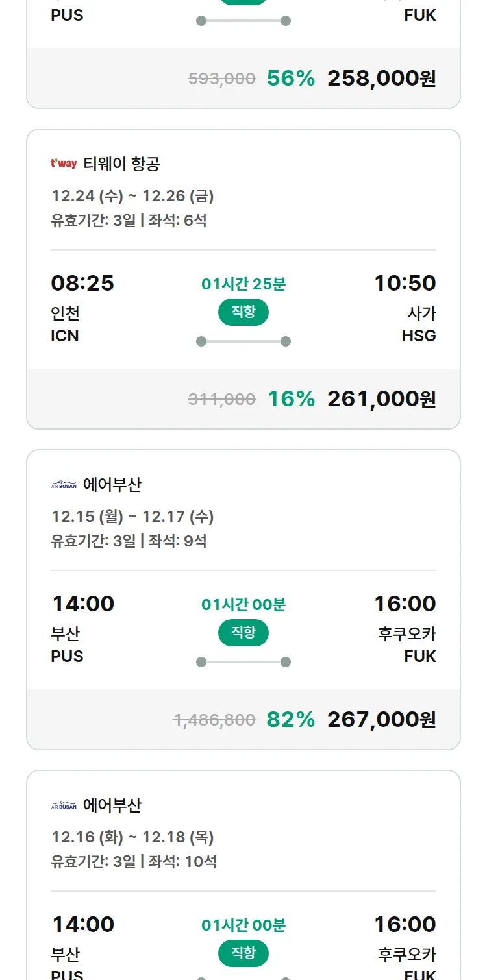Viewport: 487px width, 980px height.
Task: Choose the 267,000원 Air Busan fare
Action: point(381,720)
